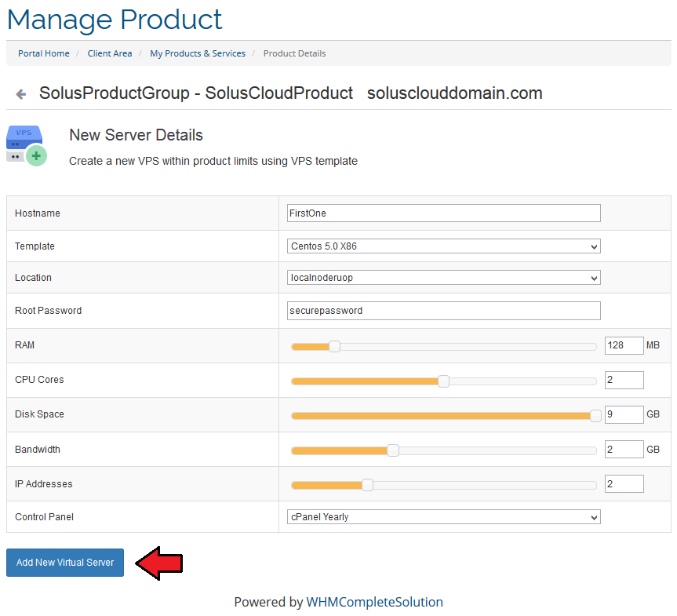Viewport: 677px width, 616px height.
Task: Click the Hostname input field
Action: (x=443, y=213)
